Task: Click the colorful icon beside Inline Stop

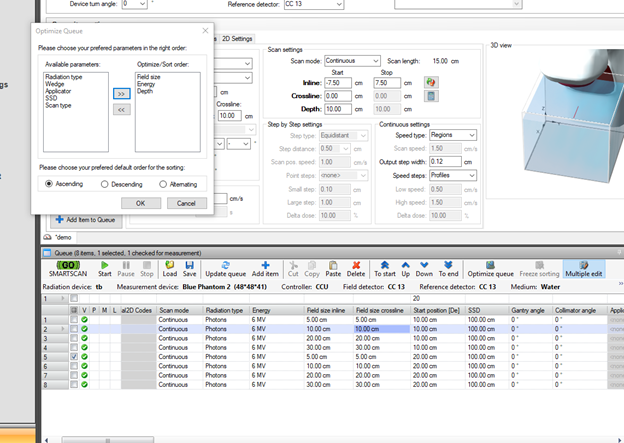Action: pos(431,82)
